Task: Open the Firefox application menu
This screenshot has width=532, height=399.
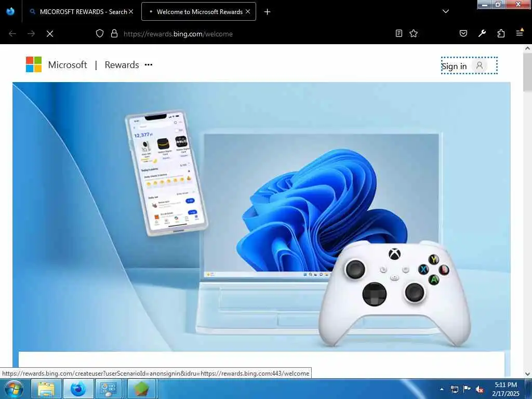Action: coord(520,33)
